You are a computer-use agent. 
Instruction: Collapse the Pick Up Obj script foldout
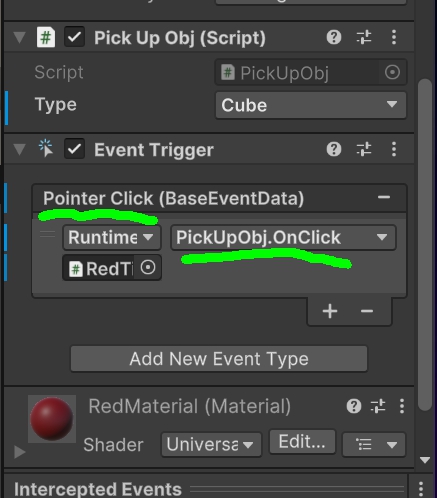coord(20,37)
